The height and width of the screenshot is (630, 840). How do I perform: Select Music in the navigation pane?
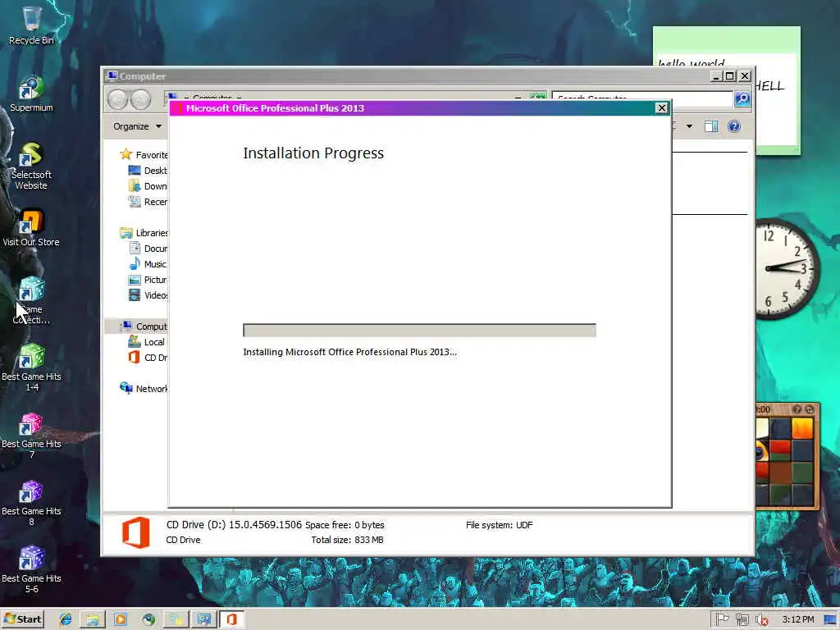coord(148,263)
